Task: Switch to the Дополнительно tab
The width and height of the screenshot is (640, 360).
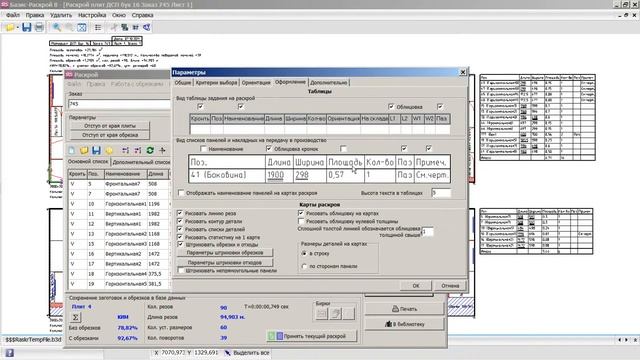Action: click(x=329, y=83)
